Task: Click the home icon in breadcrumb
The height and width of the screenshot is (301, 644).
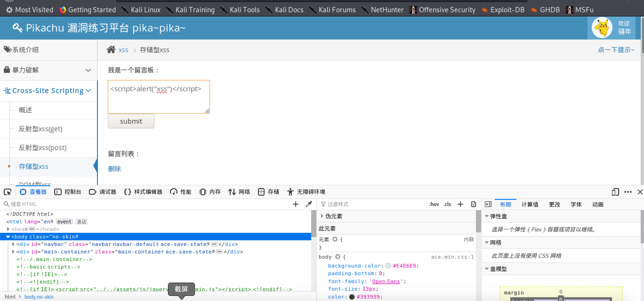Action: click(x=111, y=50)
